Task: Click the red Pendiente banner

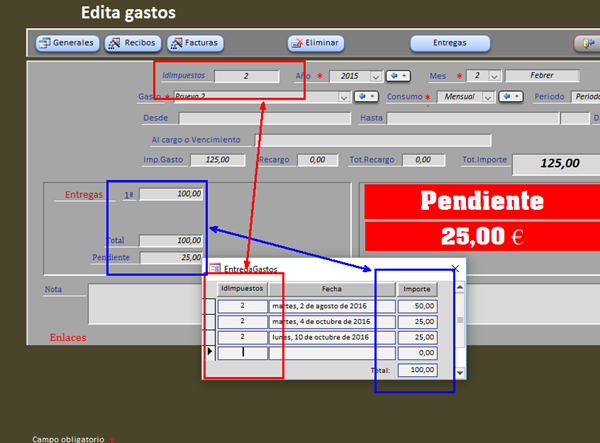Action: 482,201
